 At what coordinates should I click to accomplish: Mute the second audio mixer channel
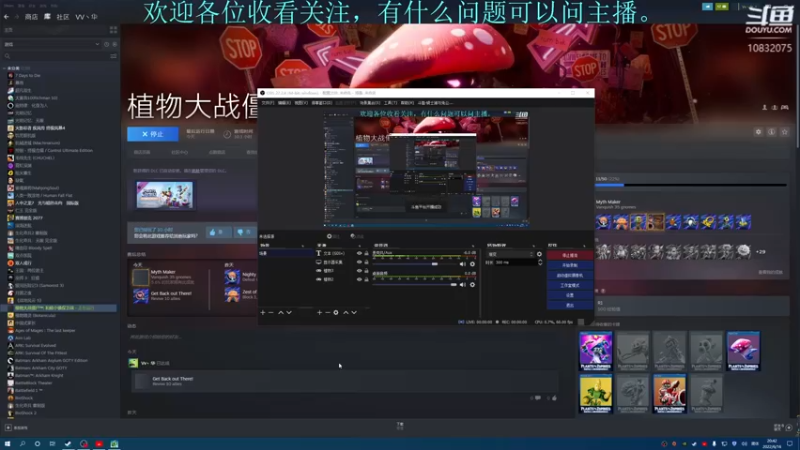pyautogui.click(x=462, y=285)
